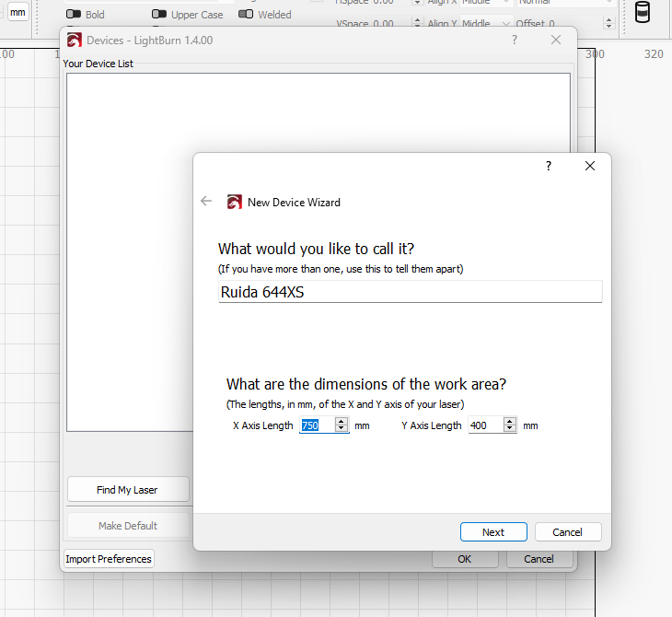Click Find My Laser button
This screenshot has height=617, width=672.
[x=128, y=490]
